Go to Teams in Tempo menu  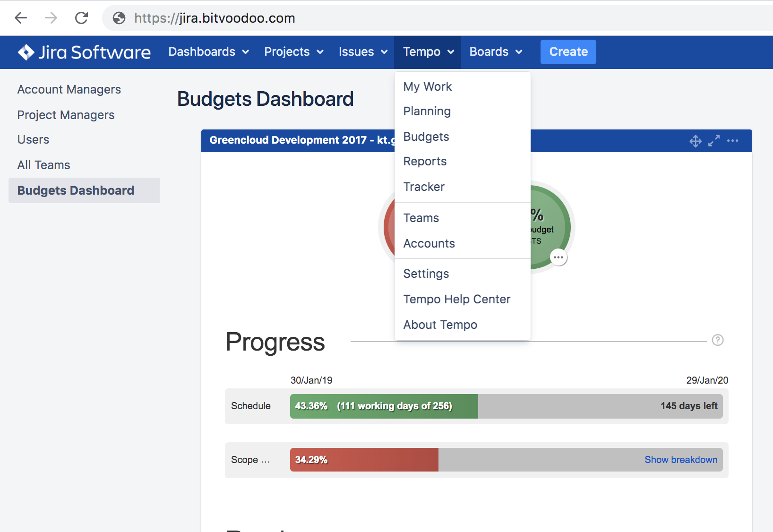click(463, 218)
